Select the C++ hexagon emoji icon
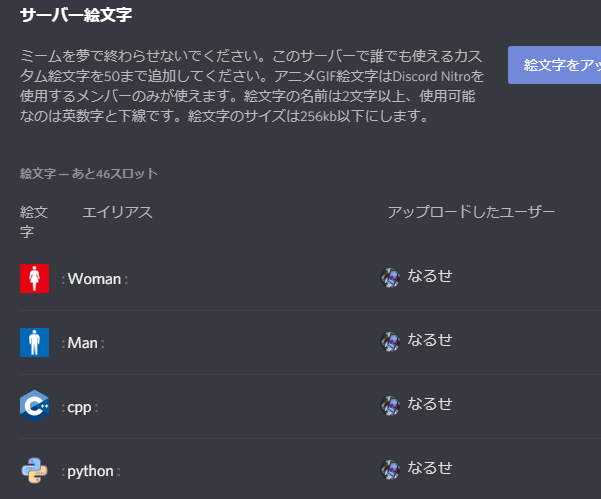The height and width of the screenshot is (499, 601). point(34,406)
